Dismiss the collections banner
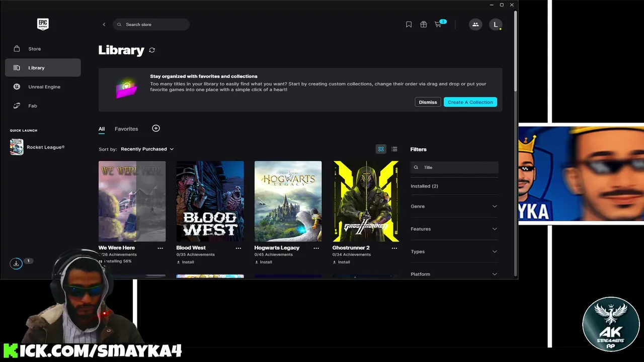Image resolution: width=644 pixels, height=362 pixels. click(428, 102)
